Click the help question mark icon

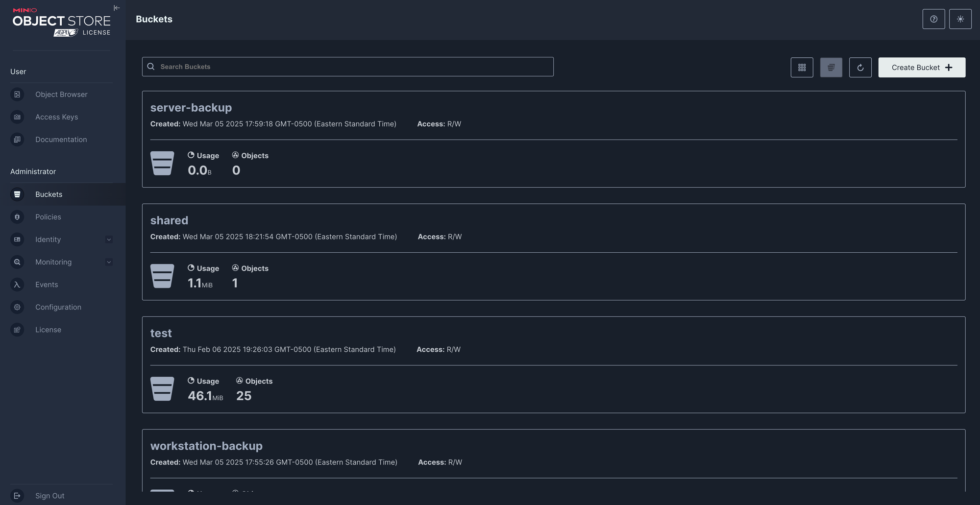tap(933, 19)
